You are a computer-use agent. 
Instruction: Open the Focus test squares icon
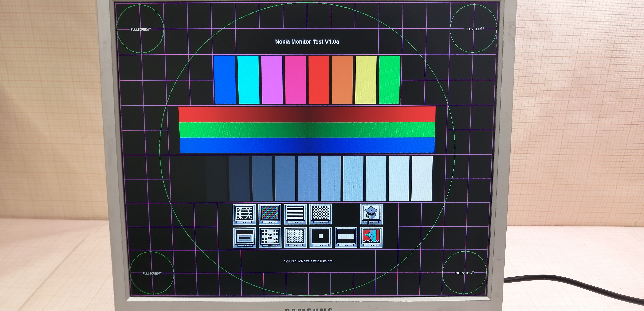[270, 237]
